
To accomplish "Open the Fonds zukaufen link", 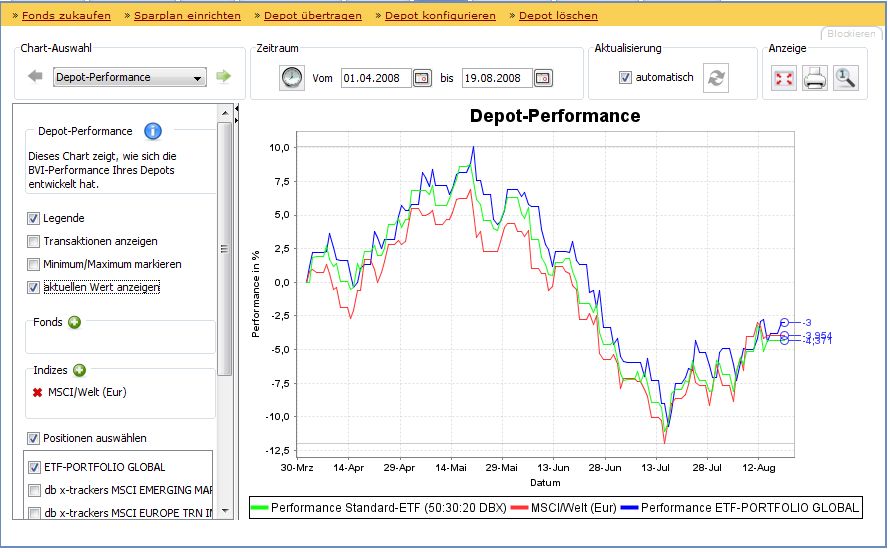I will [x=68, y=16].
